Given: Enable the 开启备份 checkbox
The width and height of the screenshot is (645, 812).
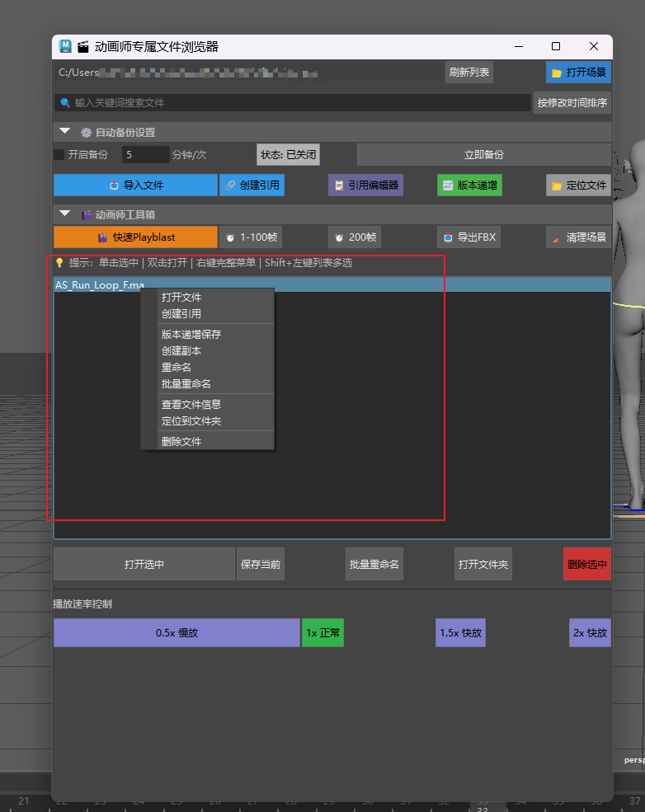Looking at the screenshot, I should [x=59, y=154].
